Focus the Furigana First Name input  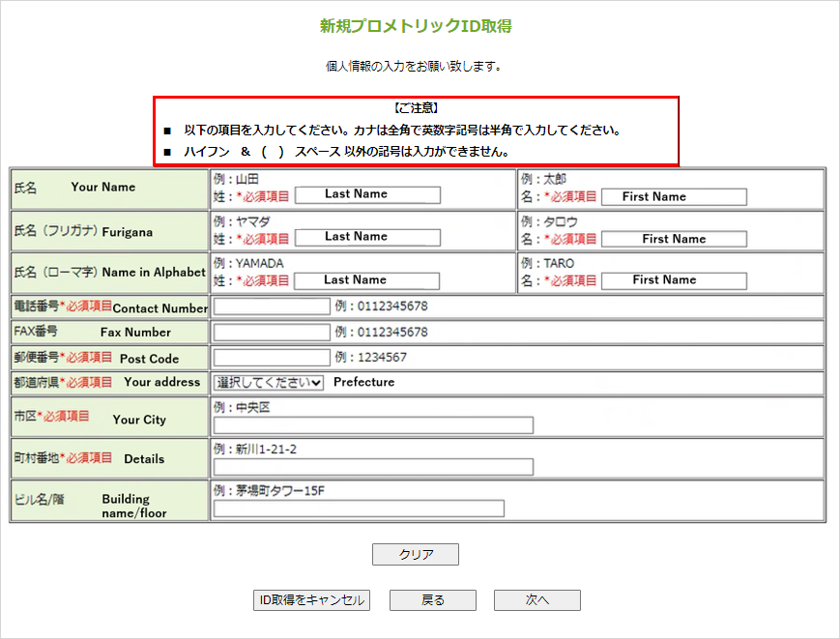pos(674,239)
